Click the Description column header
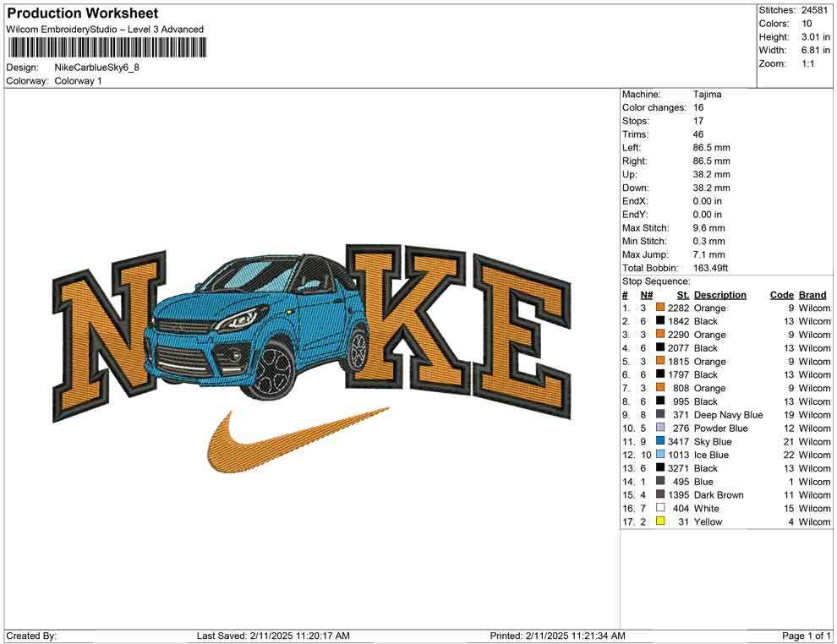The height and width of the screenshot is (644, 837). coord(720,294)
